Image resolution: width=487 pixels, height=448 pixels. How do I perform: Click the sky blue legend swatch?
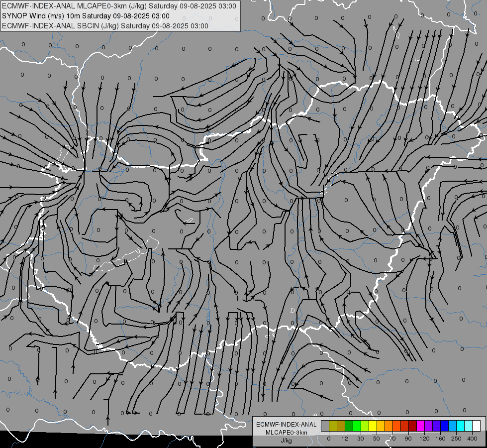click(453, 426)
